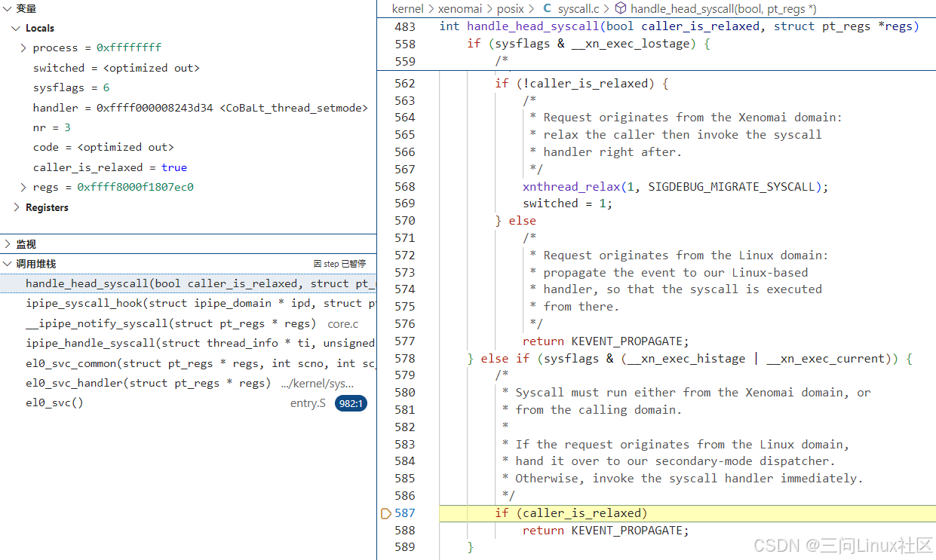
Task: Collapse the Locals tree node
Action: tap(16, 28)
